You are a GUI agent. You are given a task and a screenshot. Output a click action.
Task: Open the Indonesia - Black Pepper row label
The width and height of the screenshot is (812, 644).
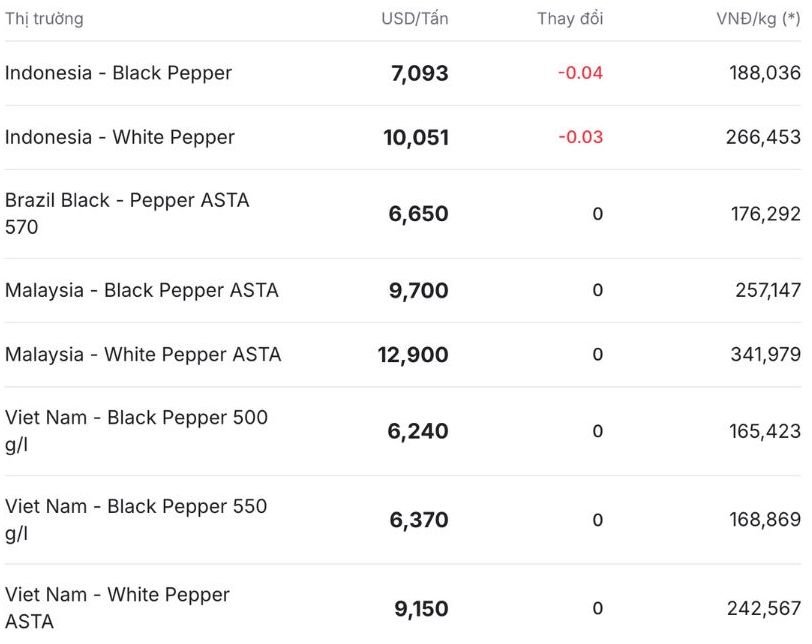[x=118, y=73]
